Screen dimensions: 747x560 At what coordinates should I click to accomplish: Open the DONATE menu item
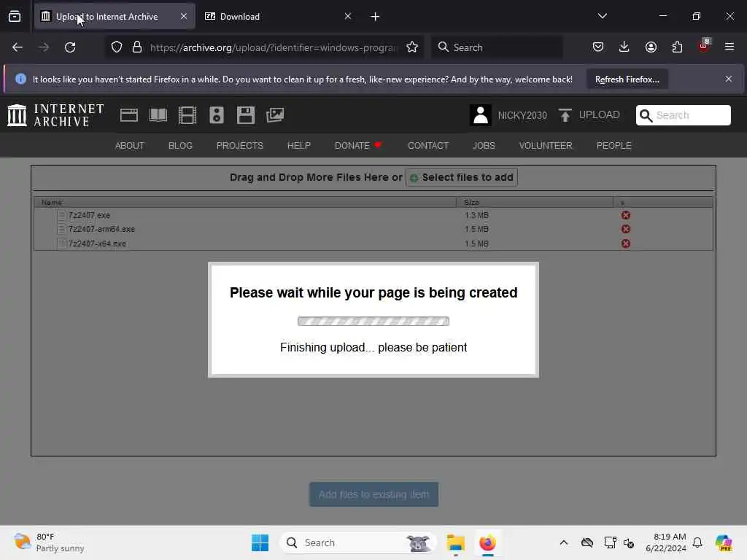[358, 146]
